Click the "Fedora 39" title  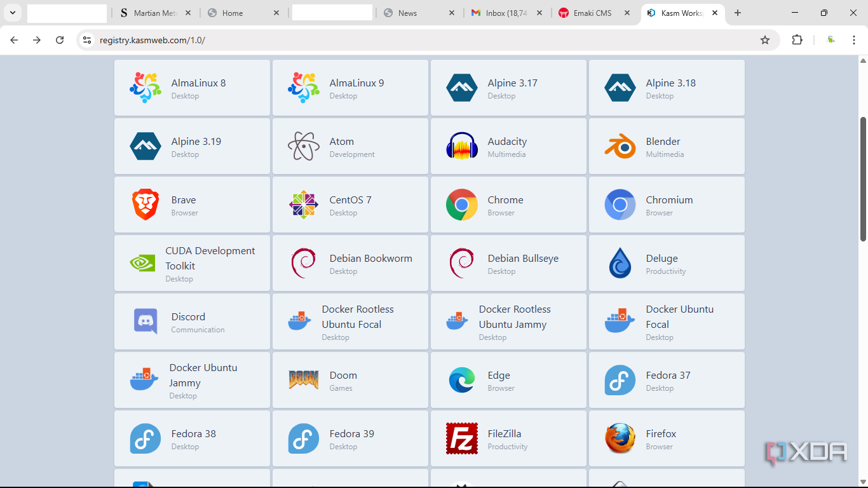[351, 433]
